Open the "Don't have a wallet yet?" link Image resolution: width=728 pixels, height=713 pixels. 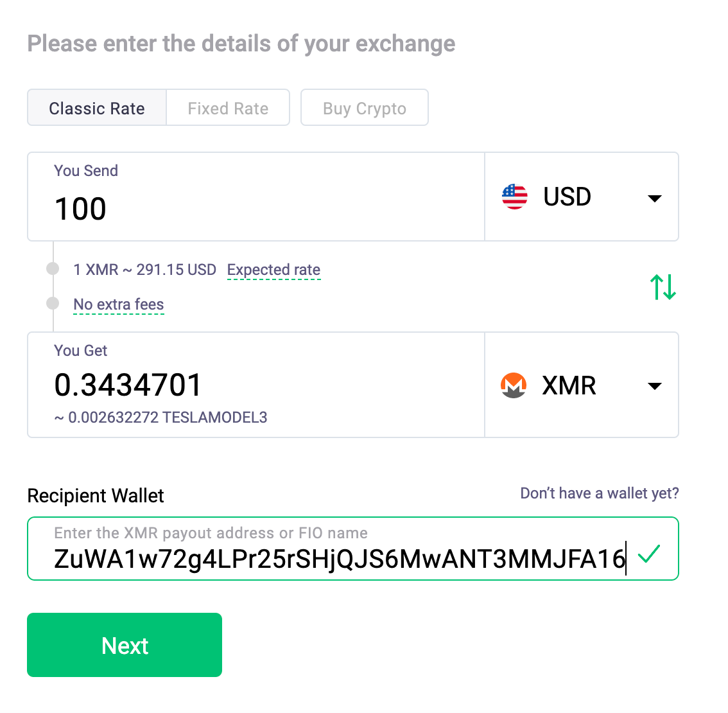tap(599, 493)
